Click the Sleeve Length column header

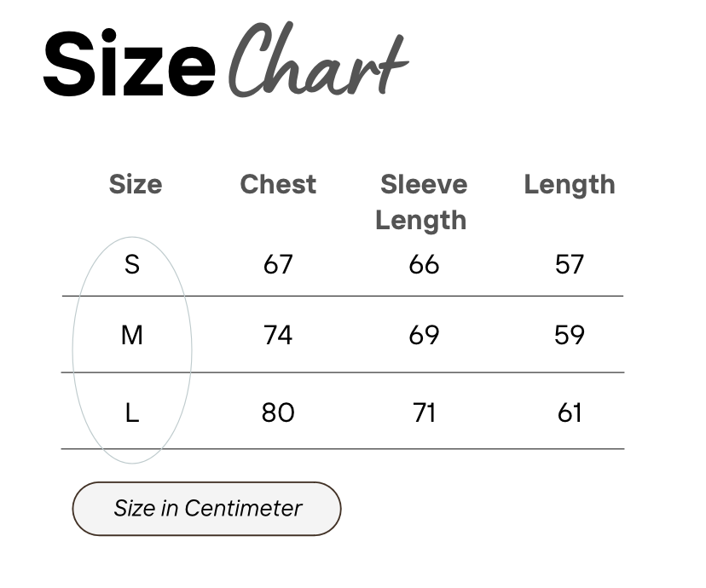tap(422, 202)
